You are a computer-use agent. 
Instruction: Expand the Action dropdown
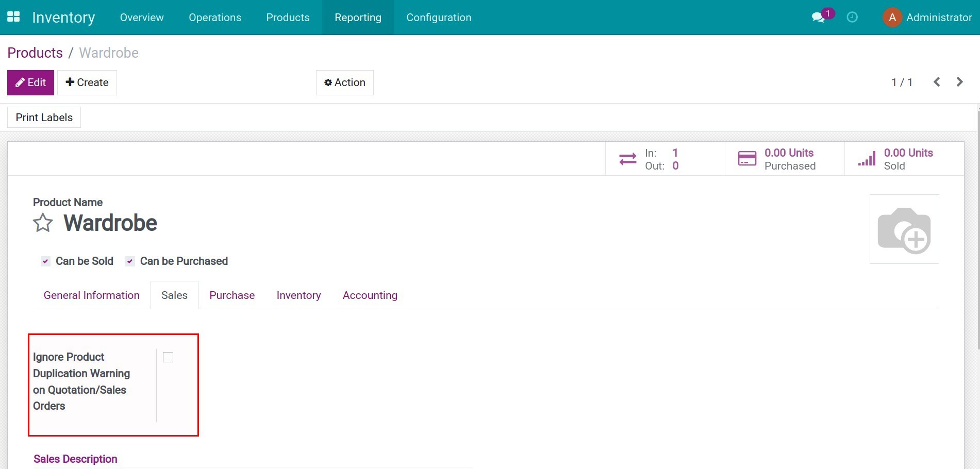(x=344, y=82)
